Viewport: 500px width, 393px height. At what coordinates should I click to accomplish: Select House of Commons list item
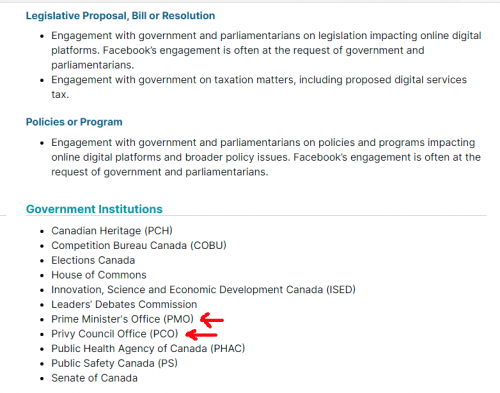(99, 275)
